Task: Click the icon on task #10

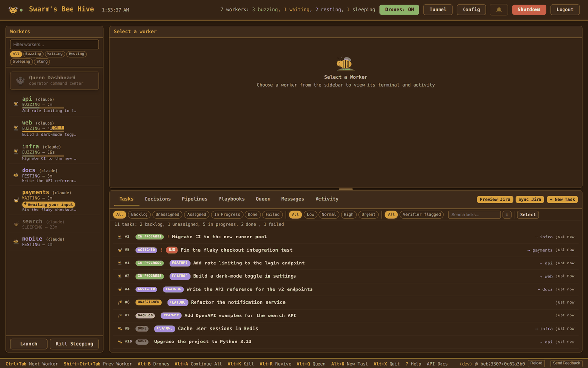Action: [x=119, y=342]
